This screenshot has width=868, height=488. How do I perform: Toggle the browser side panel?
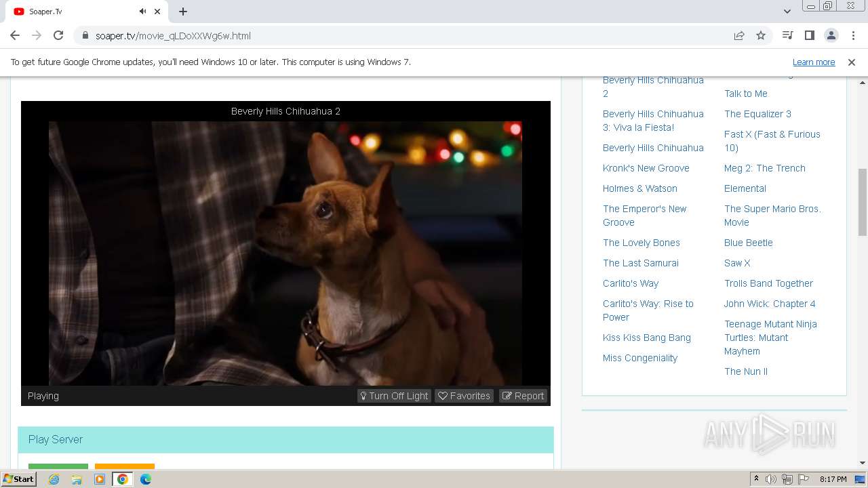[809, 35]
